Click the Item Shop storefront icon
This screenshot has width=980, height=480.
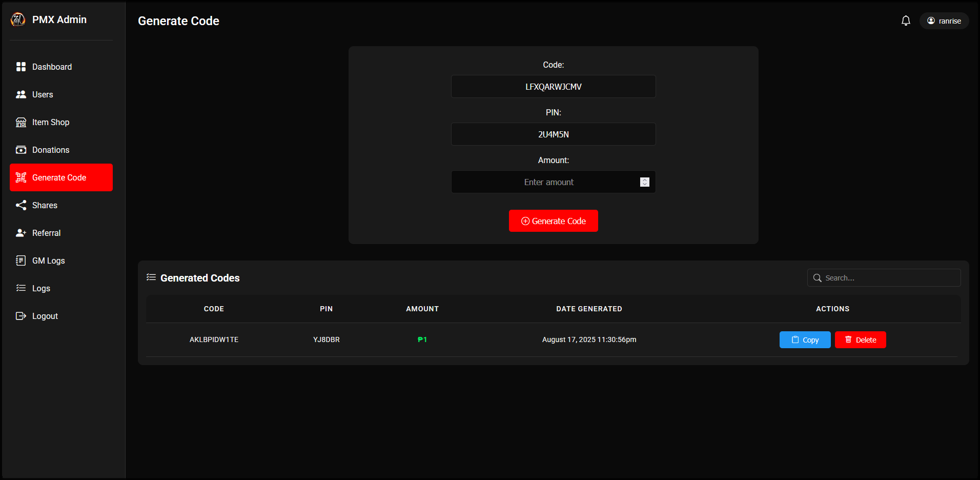[x=21, y=122]
